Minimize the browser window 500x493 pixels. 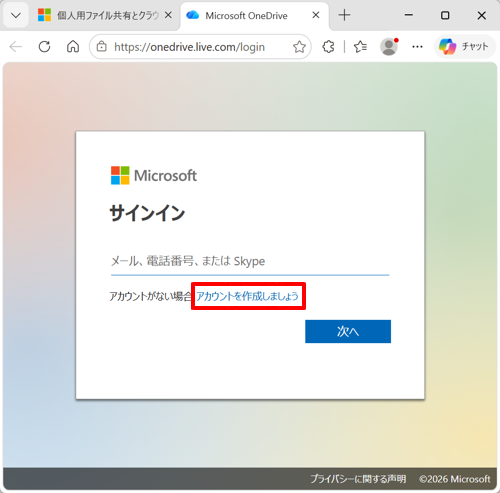[x=409, y=15]
